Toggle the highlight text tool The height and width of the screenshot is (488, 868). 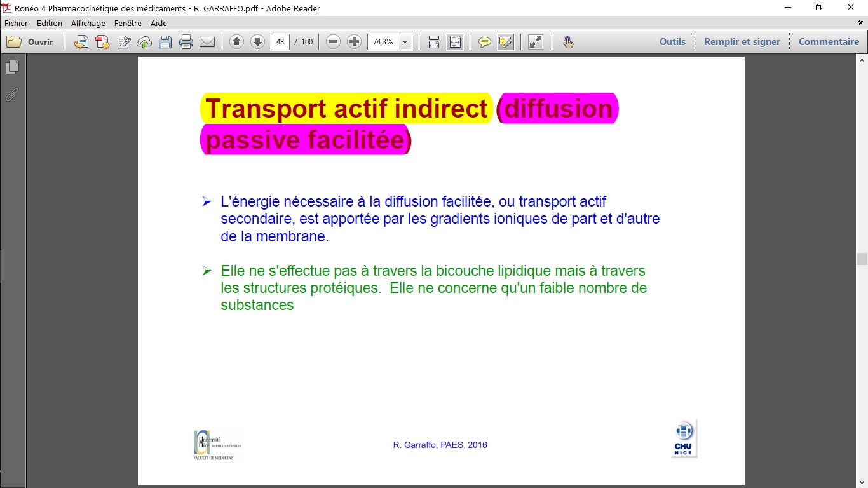pos(506,42)
